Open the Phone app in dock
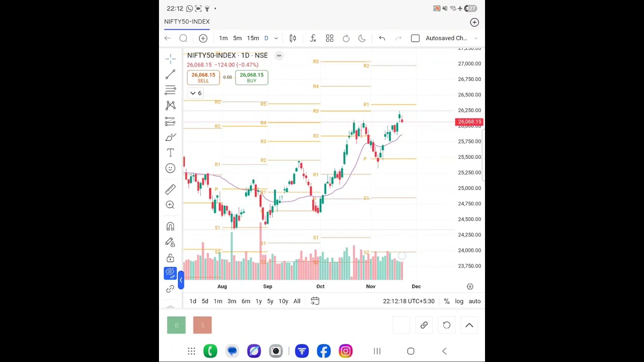The image size is (644, 362). click(x=210, y=351)
